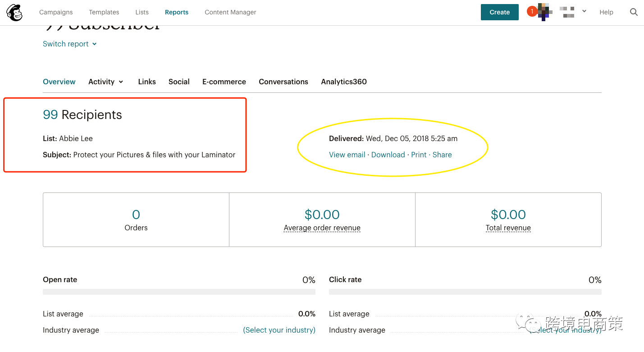Screen dimensions: 644x352
Task: Click the orange notification badge
Action: point(532,12)
